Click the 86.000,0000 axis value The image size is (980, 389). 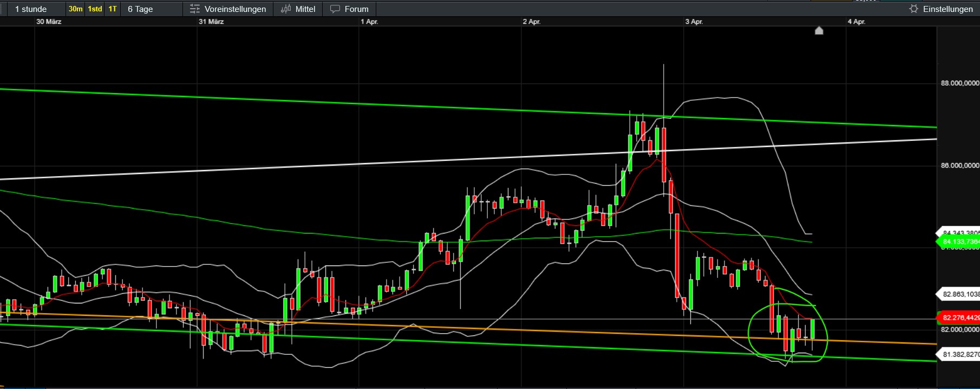point(960,165)
